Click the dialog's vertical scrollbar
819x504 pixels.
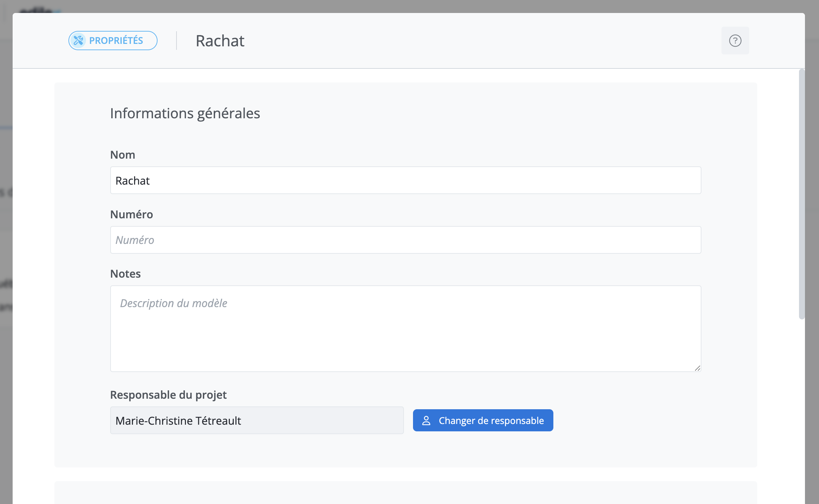(802, 194)
